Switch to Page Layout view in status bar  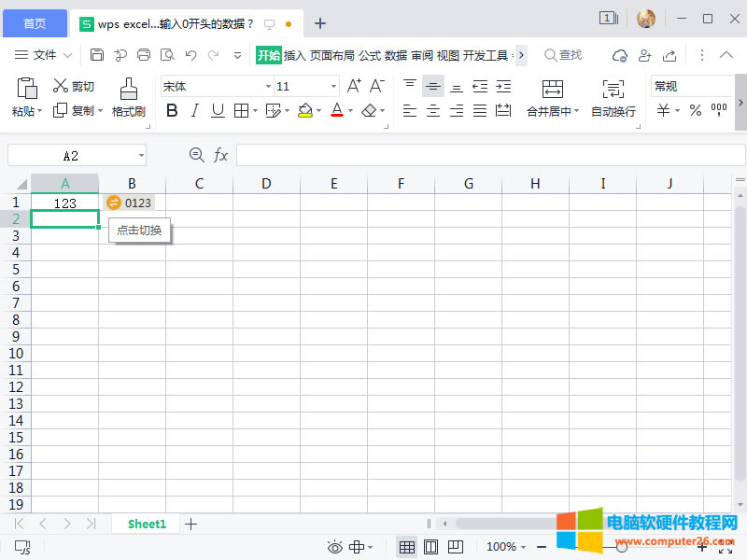tap(431, 547)
